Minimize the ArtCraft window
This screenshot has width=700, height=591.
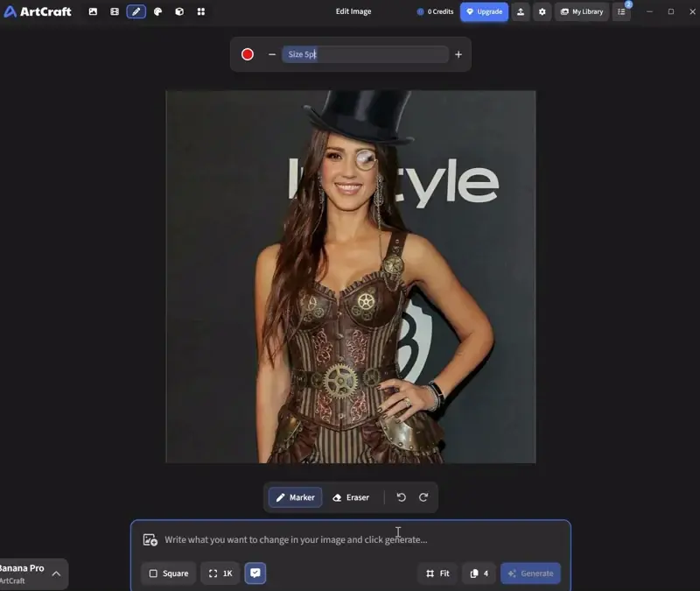click(649, 11)
